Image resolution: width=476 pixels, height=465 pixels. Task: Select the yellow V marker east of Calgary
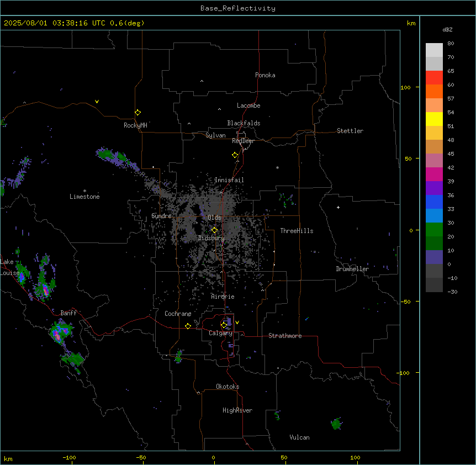[x=237, y=323]
